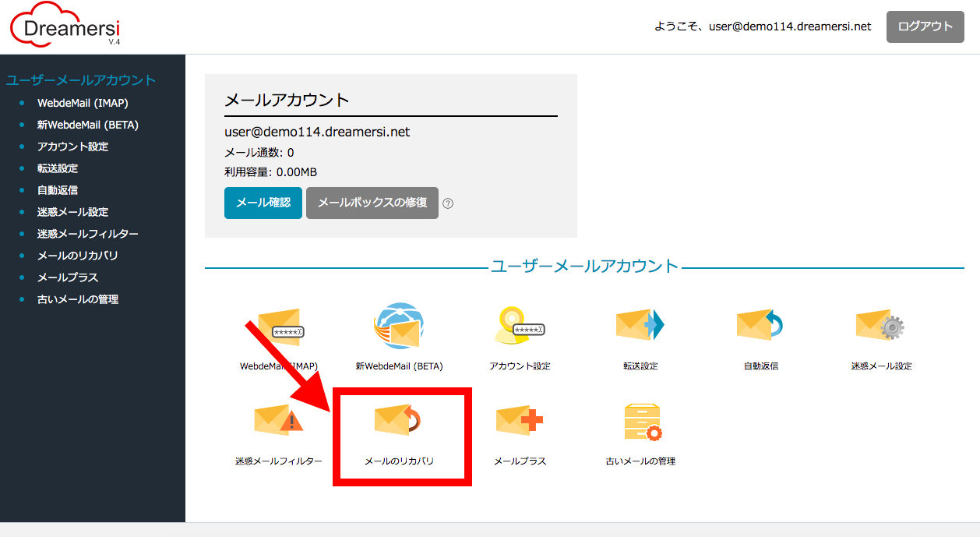
Task: Open the 自動返信 auto-reply envelope icon
Action: tap(760, 325)
